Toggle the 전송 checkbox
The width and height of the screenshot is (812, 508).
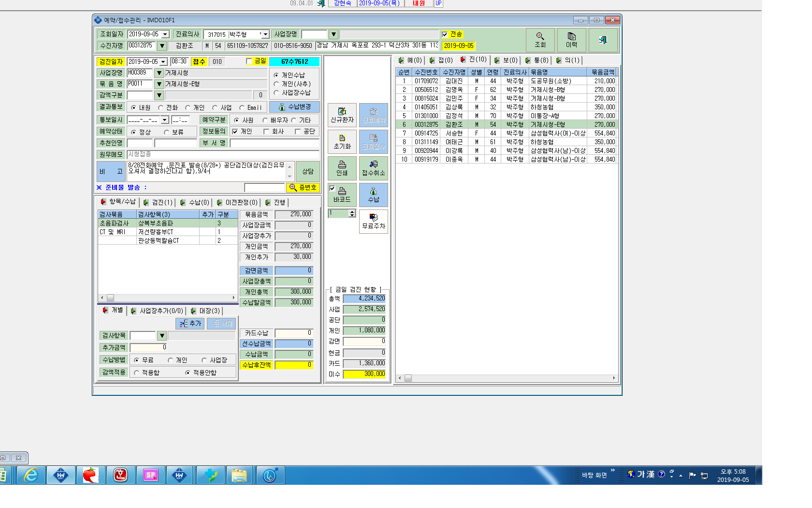445,34
